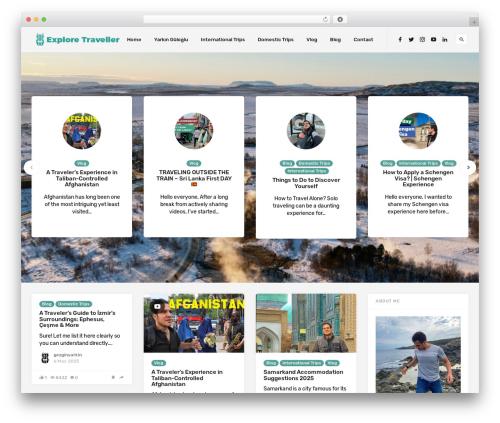Image resolution: width=500 pixels, height=423 pixels.
Task: Click International Trips tag on Schengen Visa card
Action: click(x=418, y=163)
